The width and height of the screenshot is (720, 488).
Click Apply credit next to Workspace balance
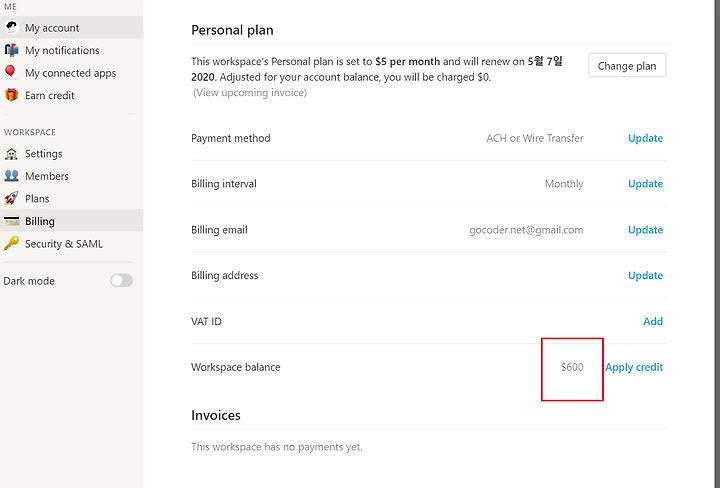(x=634, y=367)
